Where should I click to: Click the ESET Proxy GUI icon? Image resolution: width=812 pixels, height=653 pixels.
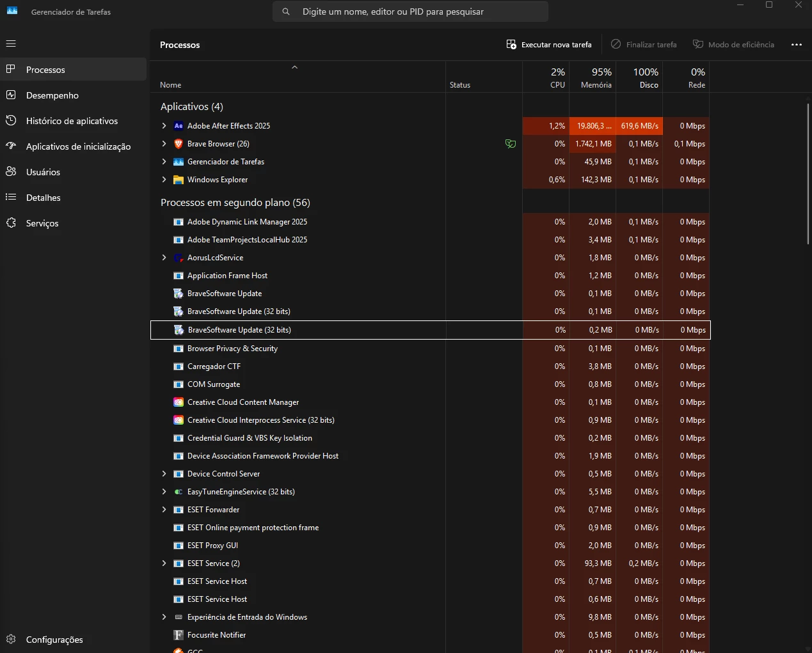(x=179, y=546)
